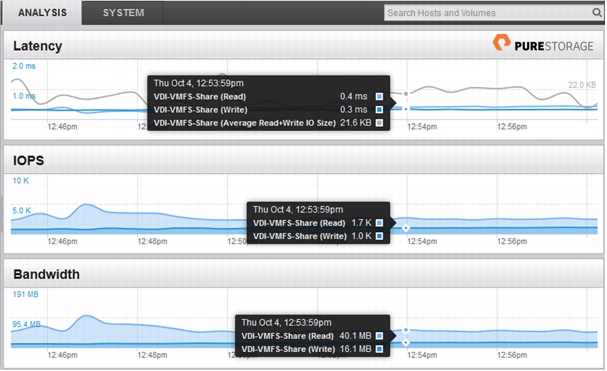Click the Bandwidth panel heading

[x=46, y=274]
